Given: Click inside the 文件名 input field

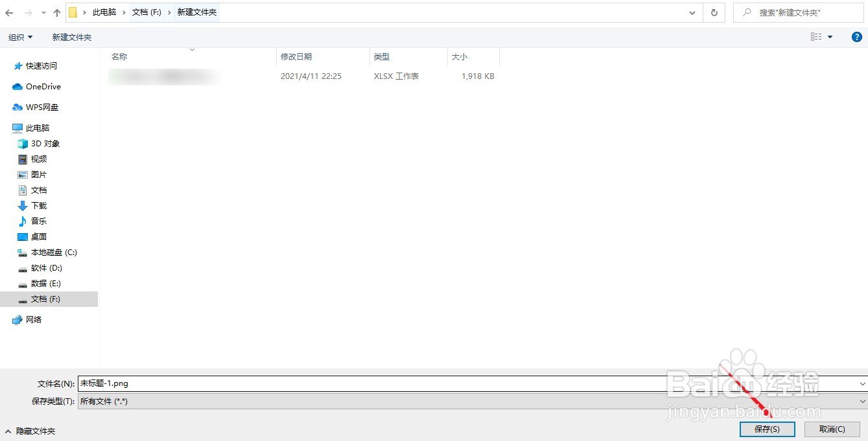Looking at the screenshot, I should click(x=259, y=383).
